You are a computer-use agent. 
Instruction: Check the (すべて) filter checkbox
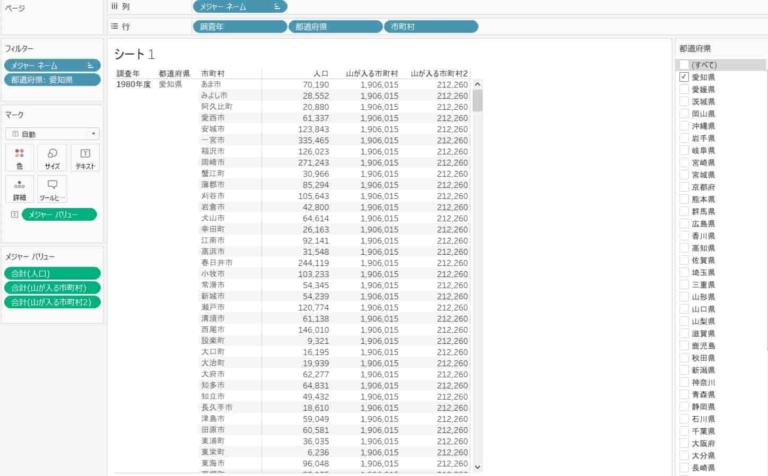(683, 64)
